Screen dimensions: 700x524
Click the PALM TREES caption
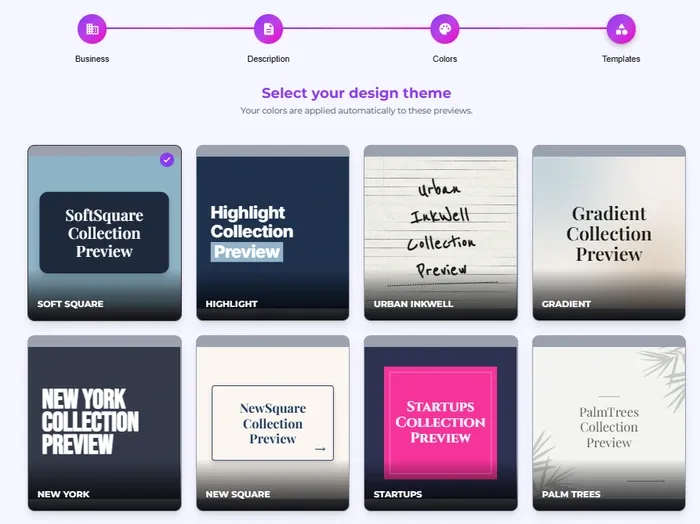click(x=571, y=495)
